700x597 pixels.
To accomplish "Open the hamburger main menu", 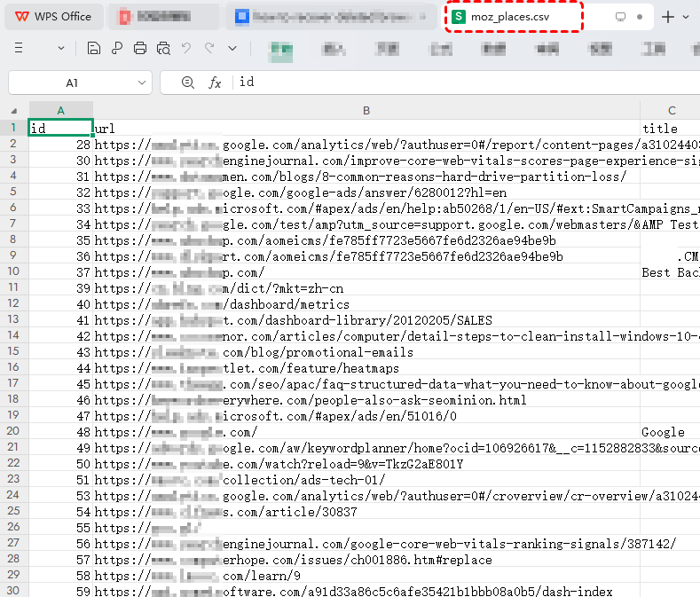I will coord(20,48).
